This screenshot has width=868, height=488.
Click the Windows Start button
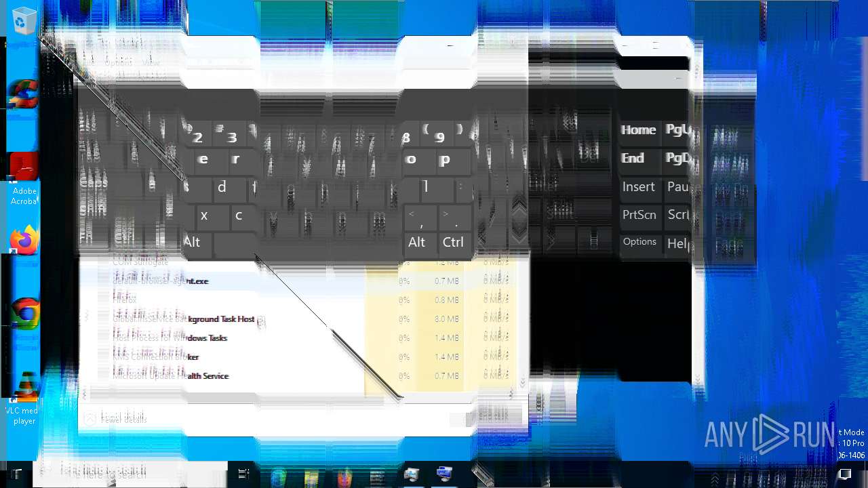(16, 474)
